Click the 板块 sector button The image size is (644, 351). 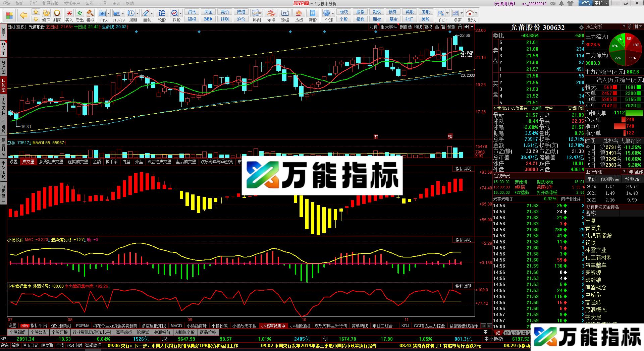tap(344, 12)
